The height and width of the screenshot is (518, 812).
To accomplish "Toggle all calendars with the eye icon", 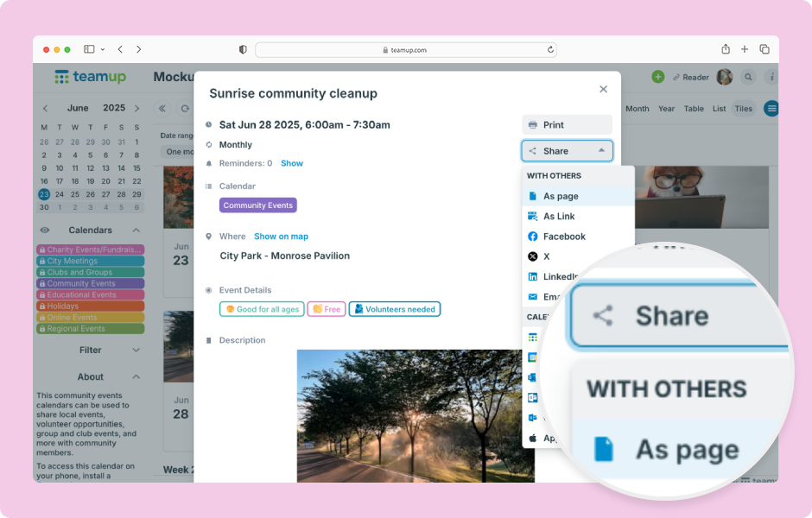I will pos(45,231).
